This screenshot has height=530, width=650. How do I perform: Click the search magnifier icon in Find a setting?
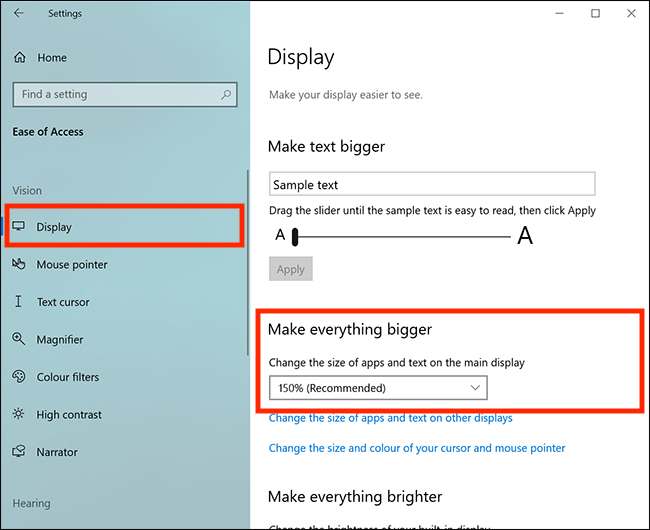point(227,94)
